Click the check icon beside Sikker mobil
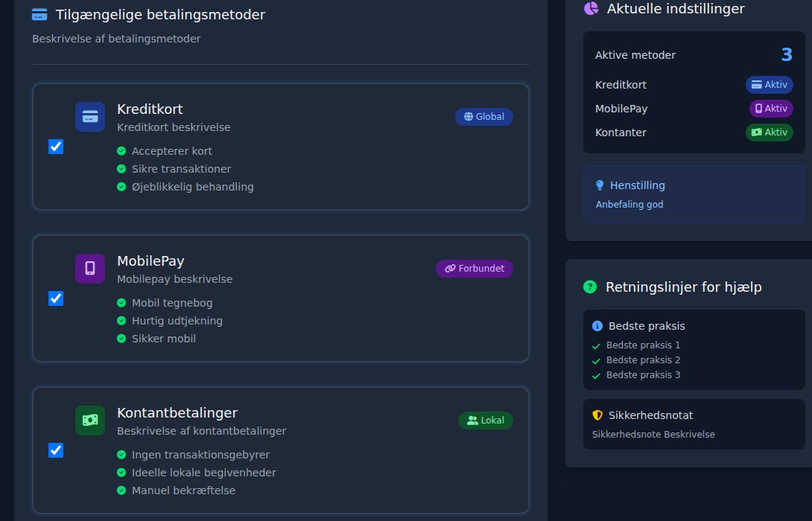 point(121,339)
